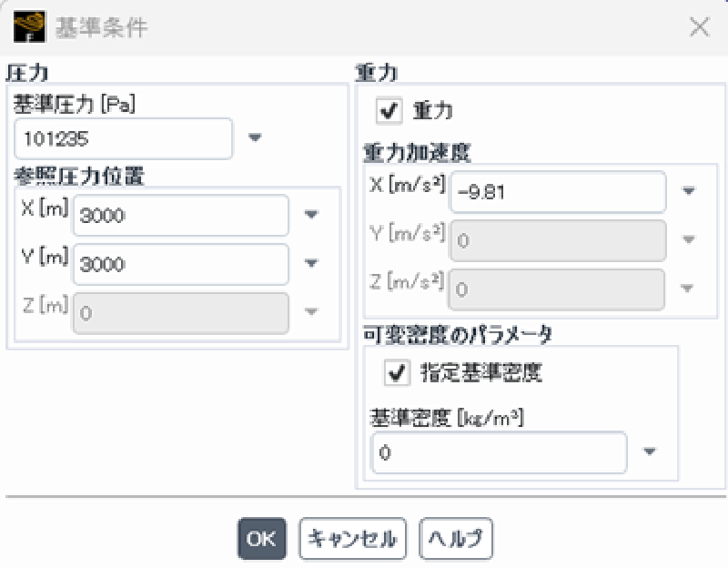Expand the Y 参照圧力位置 dropdown

312,264
